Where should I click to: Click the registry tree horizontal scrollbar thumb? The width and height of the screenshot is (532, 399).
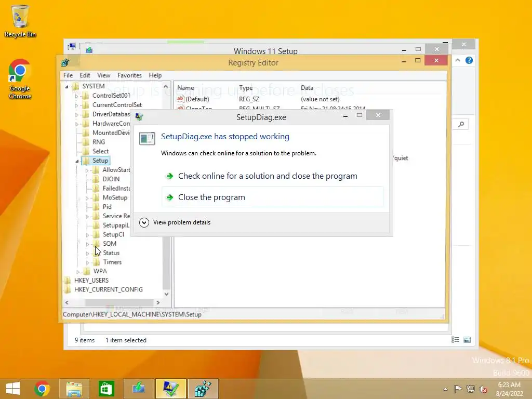point(119,302)
